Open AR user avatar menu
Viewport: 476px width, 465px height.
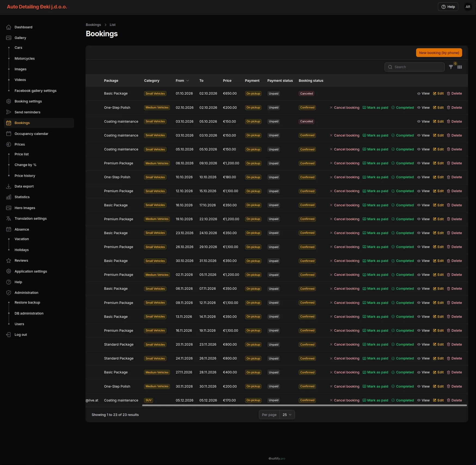click(468, 7)
